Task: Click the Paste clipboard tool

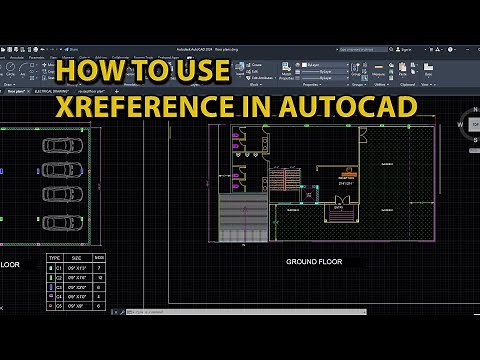Action: tap(403, 69)
